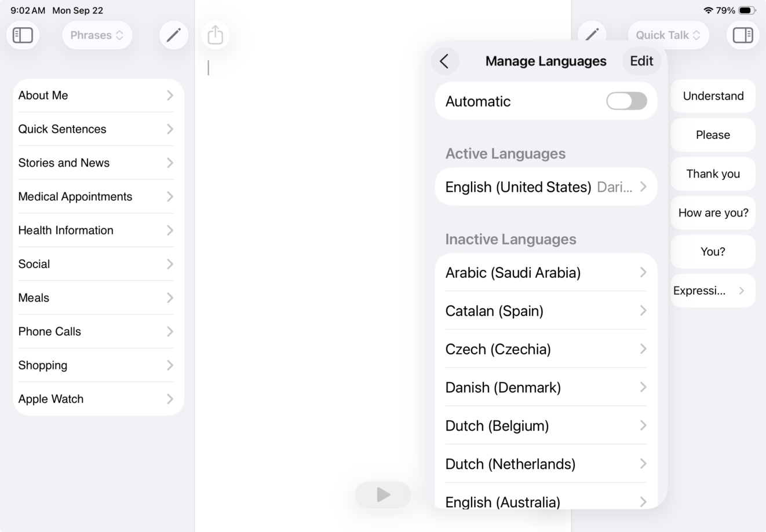Open the Phrases dropdown selector

[x=97, y=35]
